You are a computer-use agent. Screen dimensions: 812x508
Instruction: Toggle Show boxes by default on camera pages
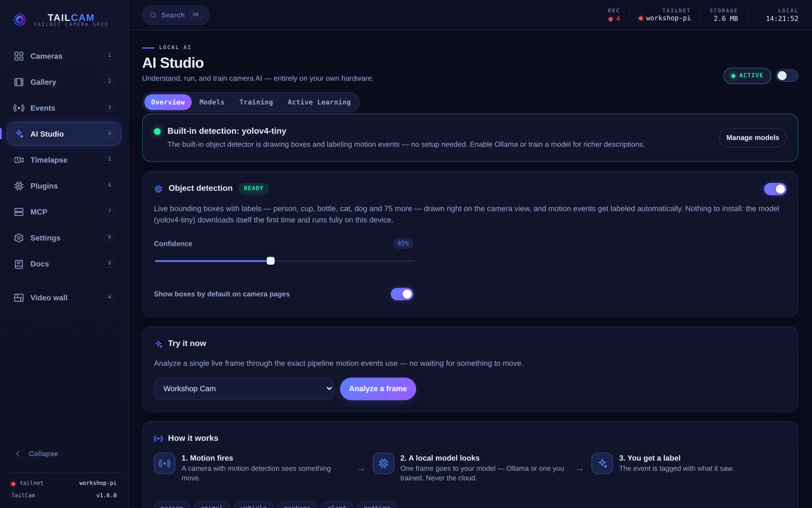(402, 294)
